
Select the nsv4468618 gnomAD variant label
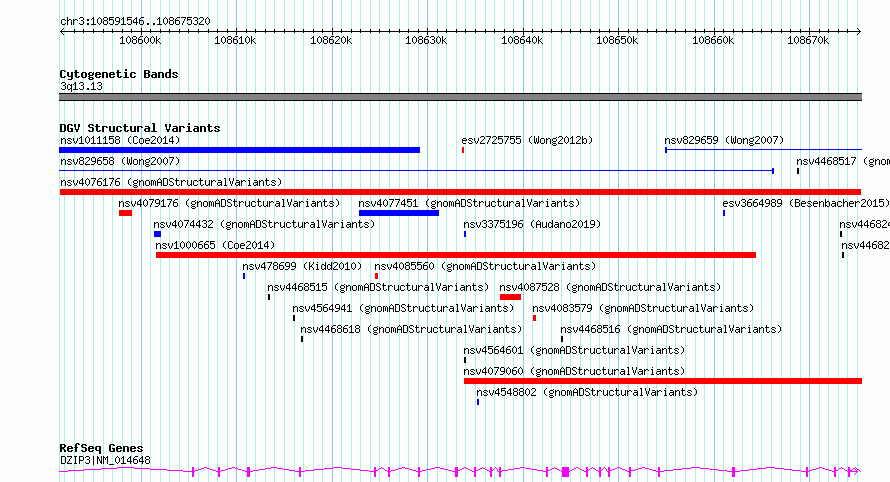point(411,329)
